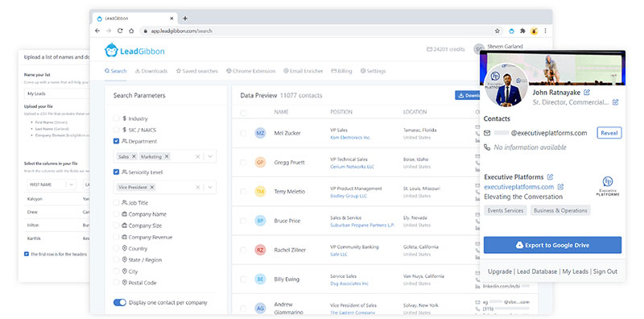Click the RZ avatar for Rachel Zillner

(260, 250)
